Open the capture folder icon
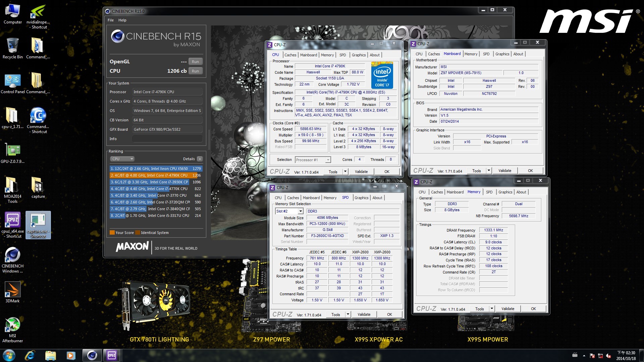The height and width of the screenshot is (362, 644). coord(38,188)
